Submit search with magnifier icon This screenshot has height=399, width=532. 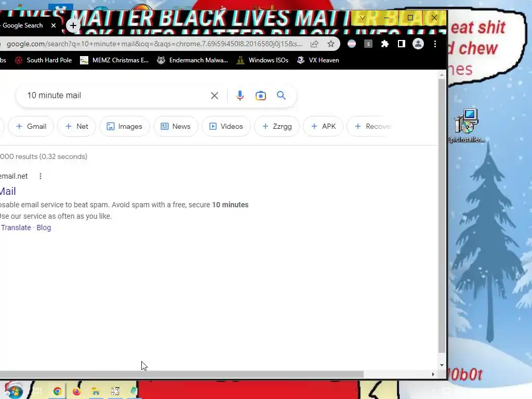(281, 96)
